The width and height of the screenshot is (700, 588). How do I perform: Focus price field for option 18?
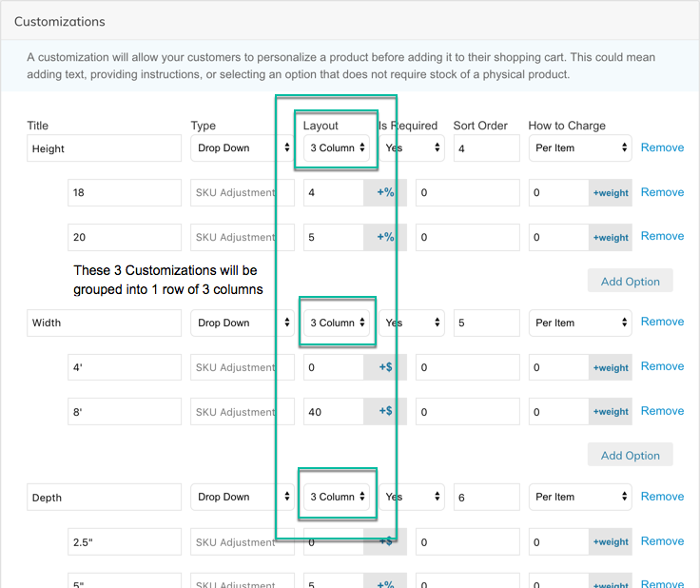point(334,193)
